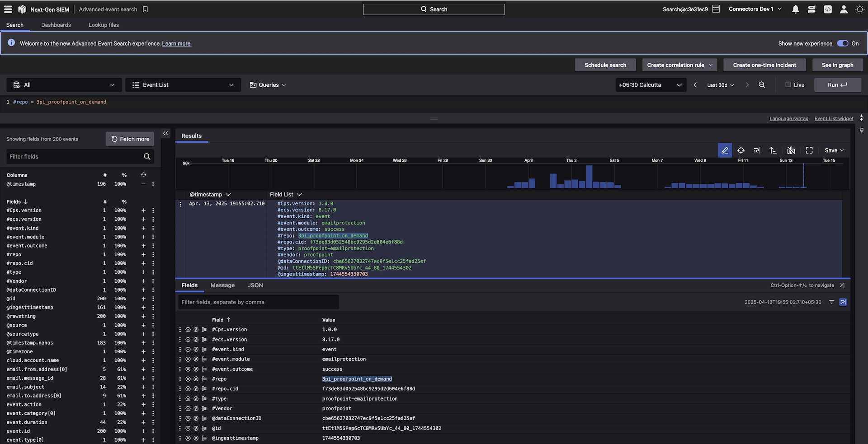Open the hamburger navigation menu
The image size is (868, 444).
(x=8, y=9)
